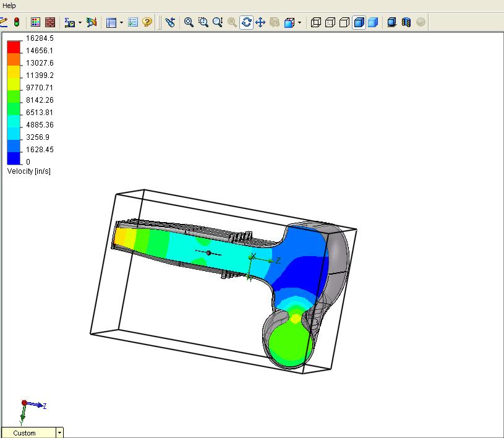Screen dimensions: 504x438
Task: Enable shaded with edges display
Action: pos(359,22)
